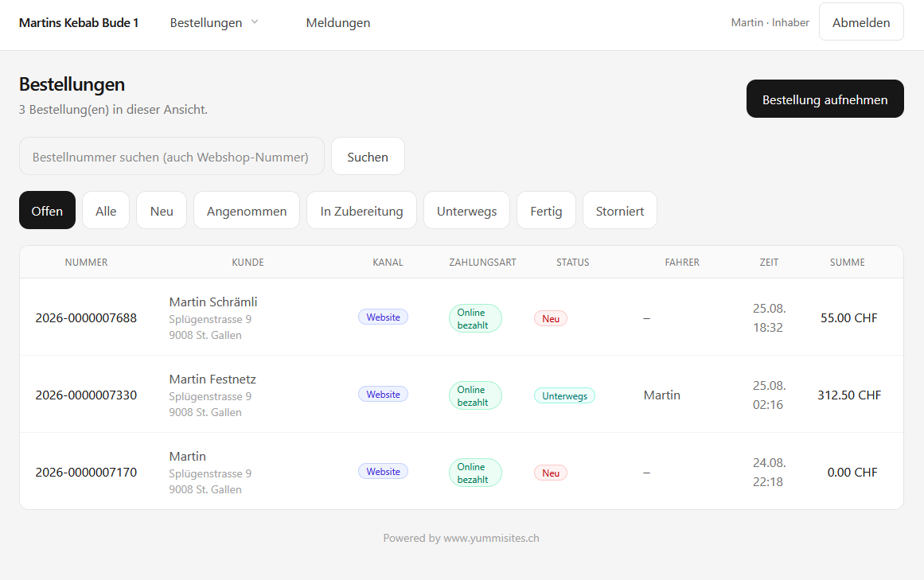Click time 25.08. 02:16

point(769,395)
